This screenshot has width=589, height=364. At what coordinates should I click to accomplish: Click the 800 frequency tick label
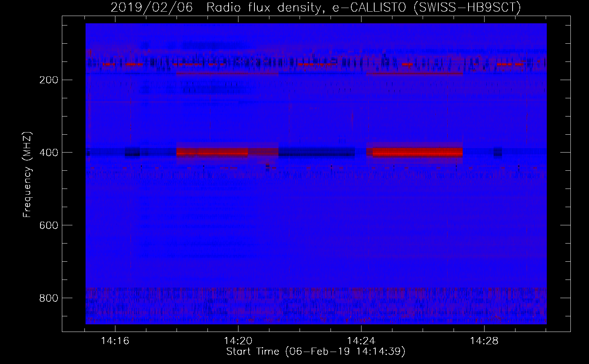click(x=48, y=298)
